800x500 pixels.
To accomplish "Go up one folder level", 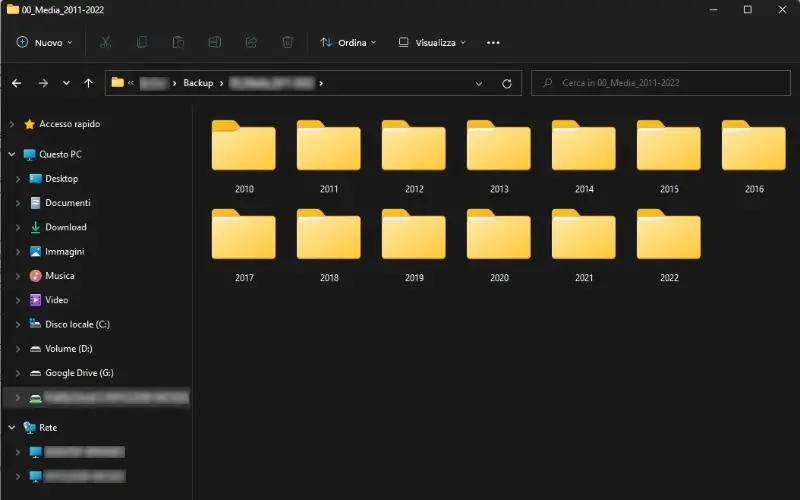I will (x=88, y=83).
